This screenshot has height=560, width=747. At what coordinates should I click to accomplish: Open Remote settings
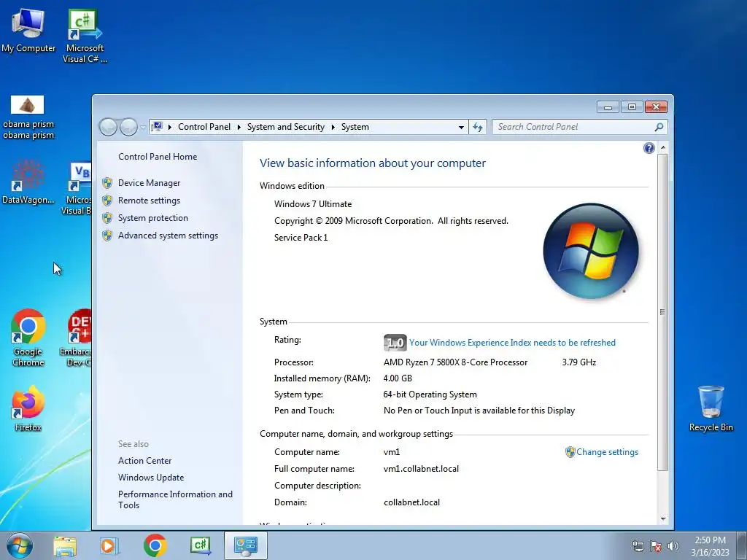pyautogui.click(x=149, y=201)
